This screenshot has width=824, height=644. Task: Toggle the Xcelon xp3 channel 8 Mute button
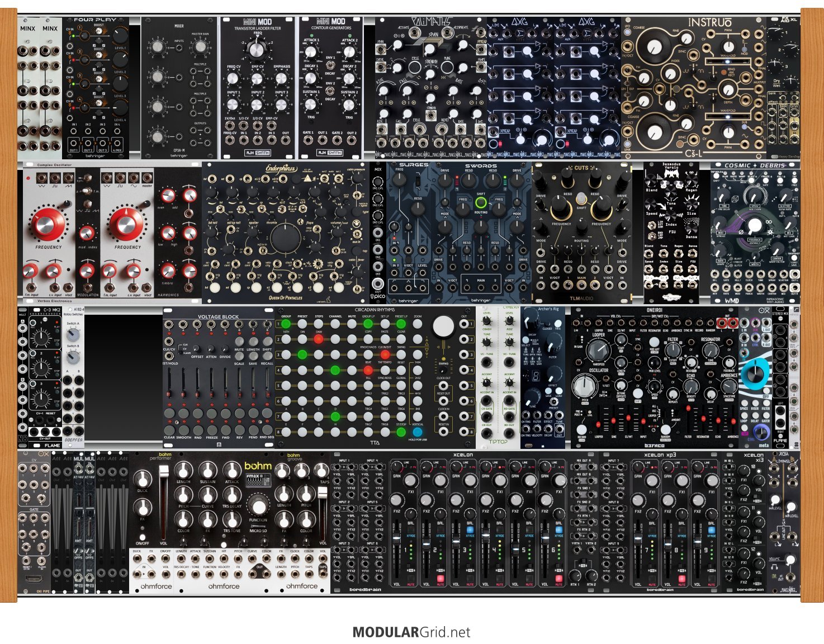point(681,579)
